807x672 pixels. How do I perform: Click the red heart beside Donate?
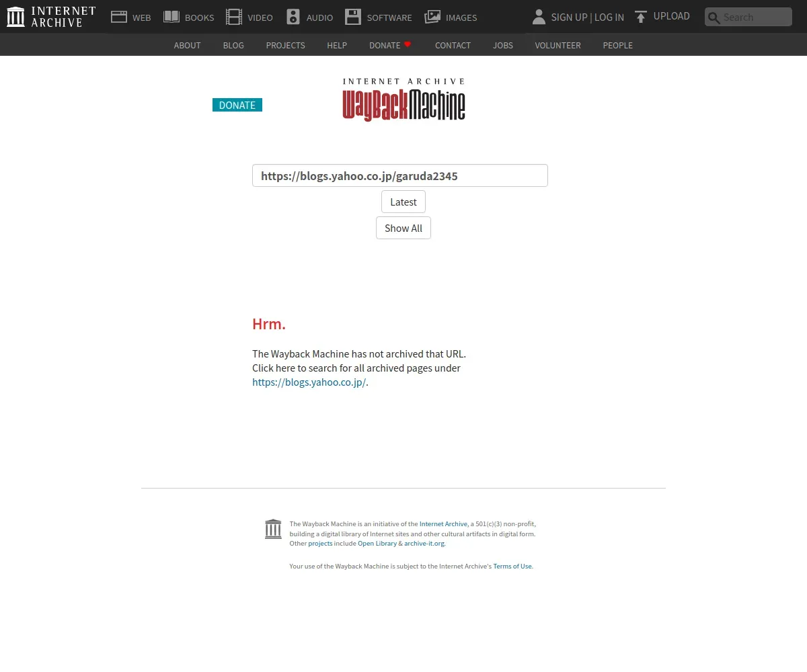click(408, 44)
